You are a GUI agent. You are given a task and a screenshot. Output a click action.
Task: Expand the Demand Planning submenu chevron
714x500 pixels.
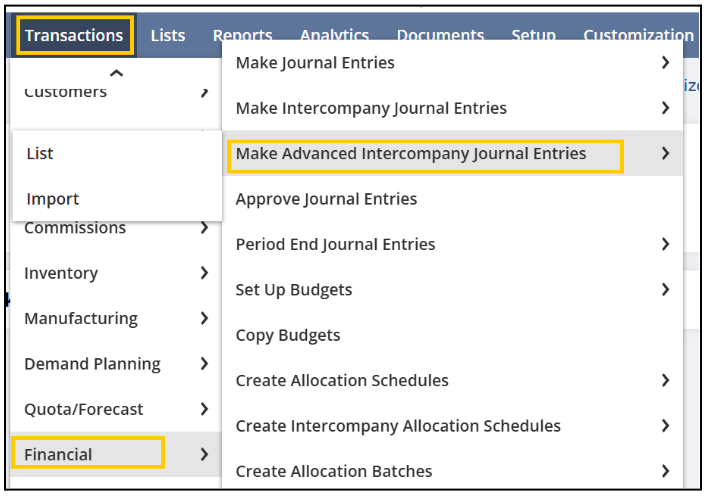coord(204,363)
